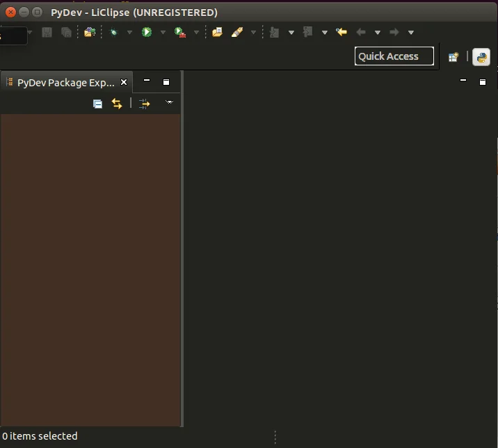Collapse All in Package Explorer
The width and height of the screenshot is (498, 448).
tap(97, 104)
